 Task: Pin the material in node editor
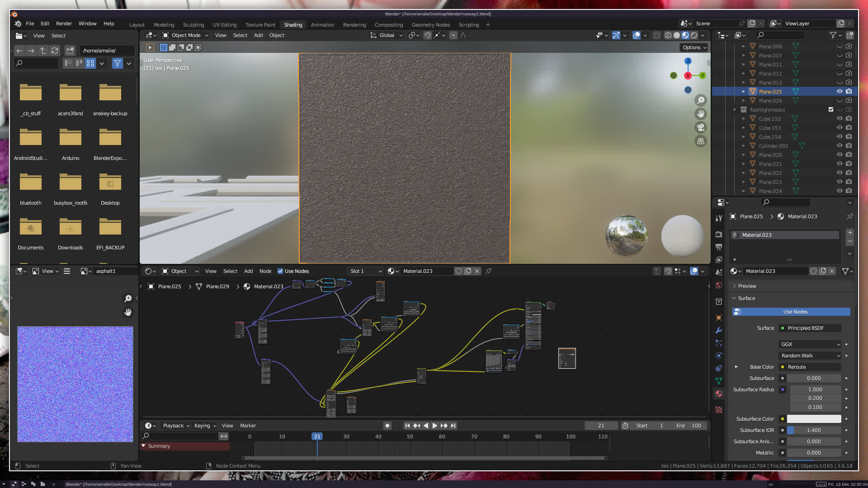488,271
